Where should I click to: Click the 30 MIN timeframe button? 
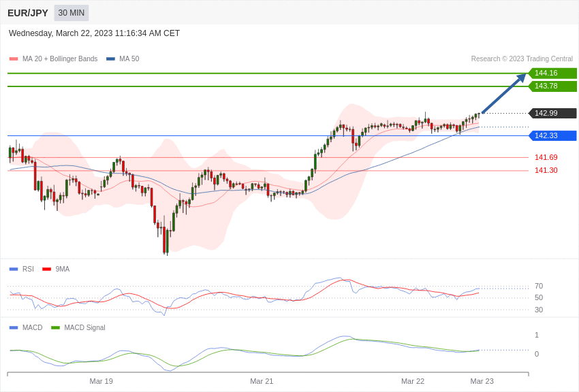(72, 13)
